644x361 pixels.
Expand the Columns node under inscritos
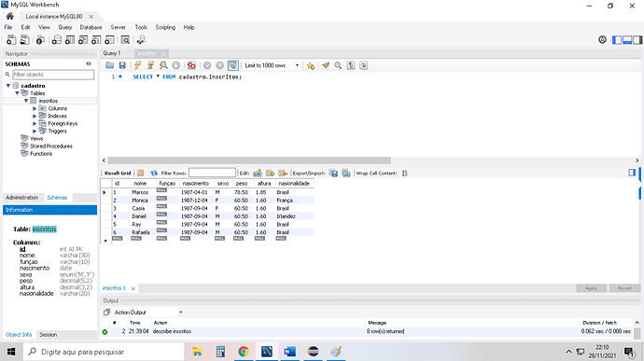pos(35,108)
